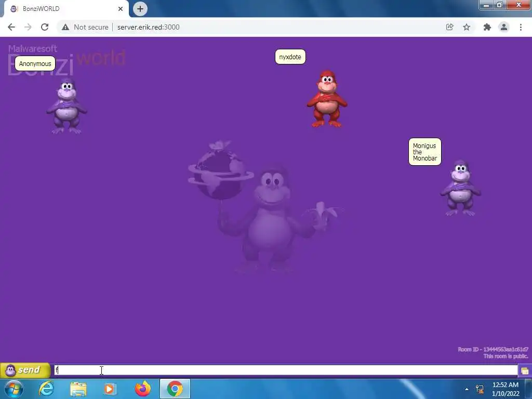Show hidden system tray icons
This screenshot has width=532, height=399.
click(x=467, y=389)
